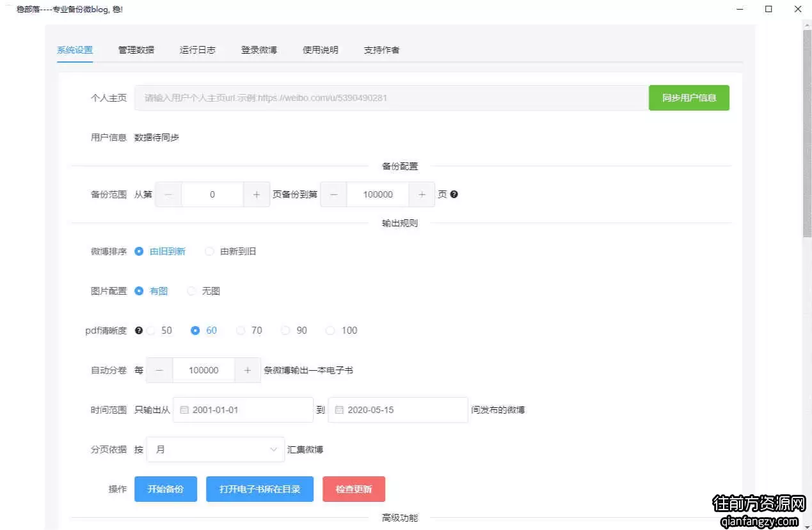Open the 分页依据 dropdown showing 月
Viewport: 812px width, 530px height.
coord(216,449)
